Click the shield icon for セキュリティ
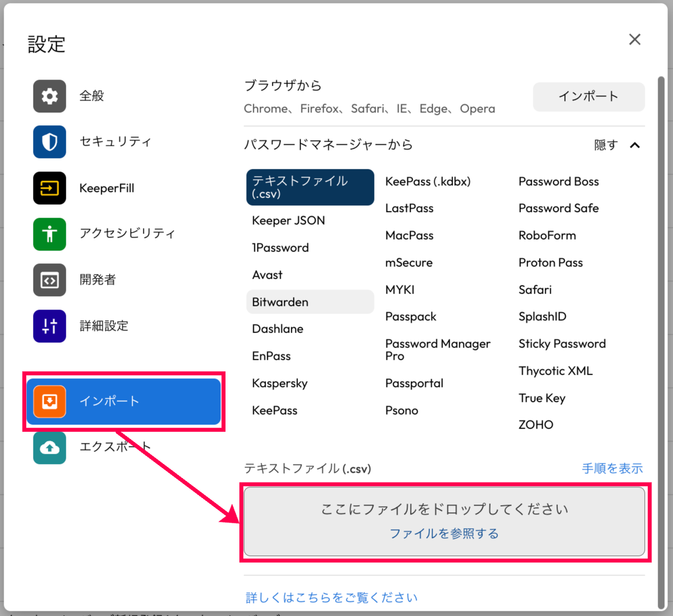The image size is (673, 616). [50, 142]
